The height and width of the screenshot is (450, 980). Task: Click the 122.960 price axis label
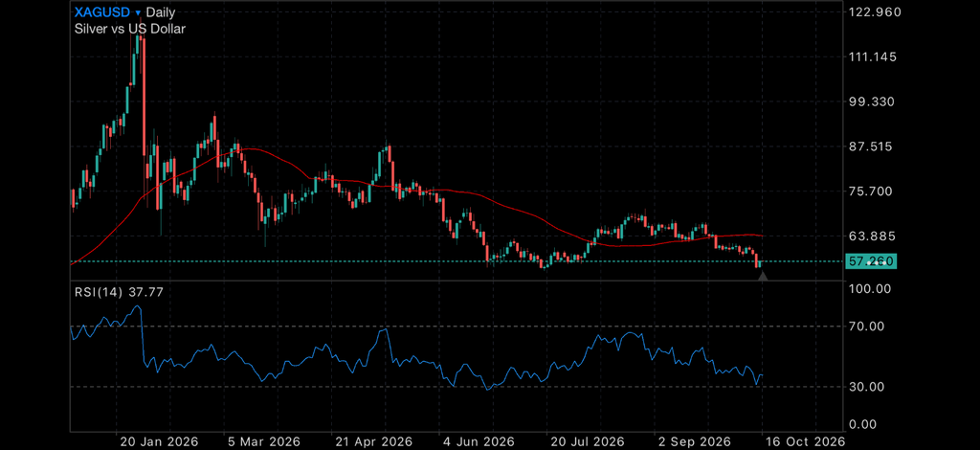(x=876, y=11)
